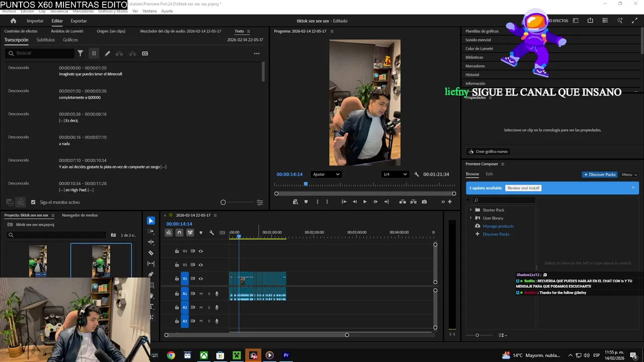Open the timeline sequence panel menu
This screenshot has width=644, height=362.
point(215,215)
